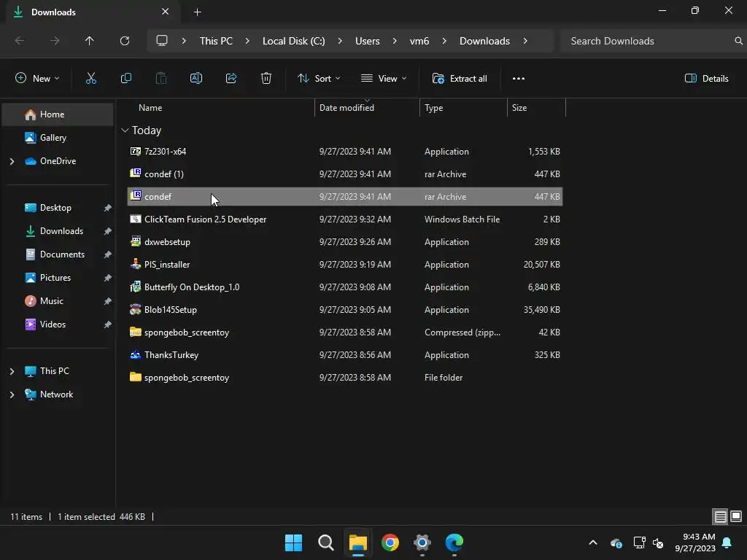Open taskbar Search
The width and height of the screenshot is (747, 560).
point(326,542)
